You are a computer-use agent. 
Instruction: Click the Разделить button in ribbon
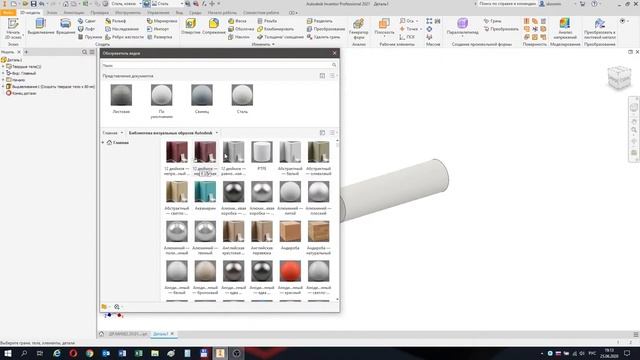pos(319,21)
